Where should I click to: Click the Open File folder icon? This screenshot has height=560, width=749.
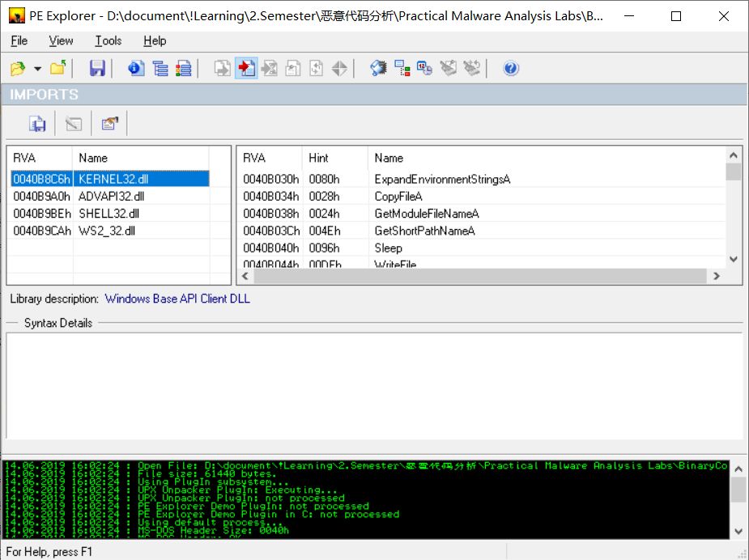(x=17, y=69)
